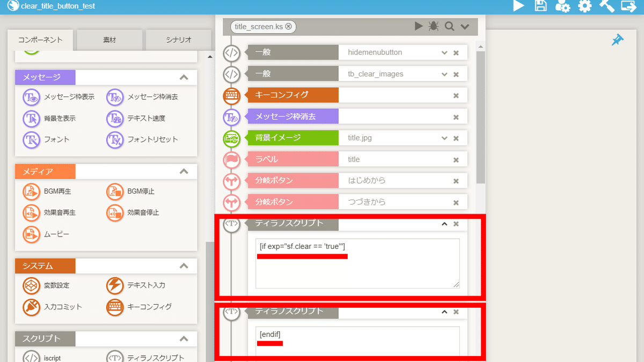
Task: Close the title_screen.ks scenario tab
Action: click(289, 26)
